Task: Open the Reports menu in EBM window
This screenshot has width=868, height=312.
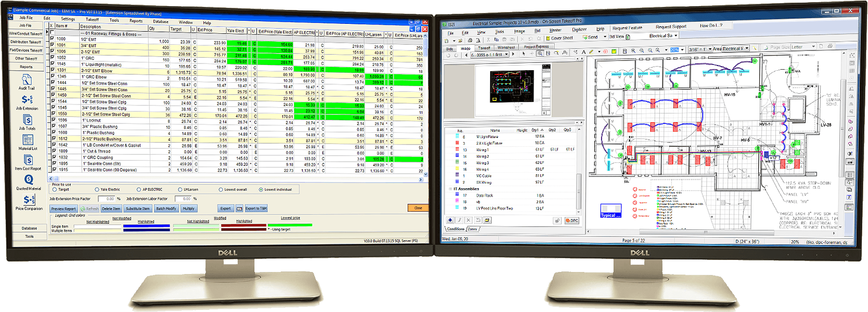Action: [136, 21]
